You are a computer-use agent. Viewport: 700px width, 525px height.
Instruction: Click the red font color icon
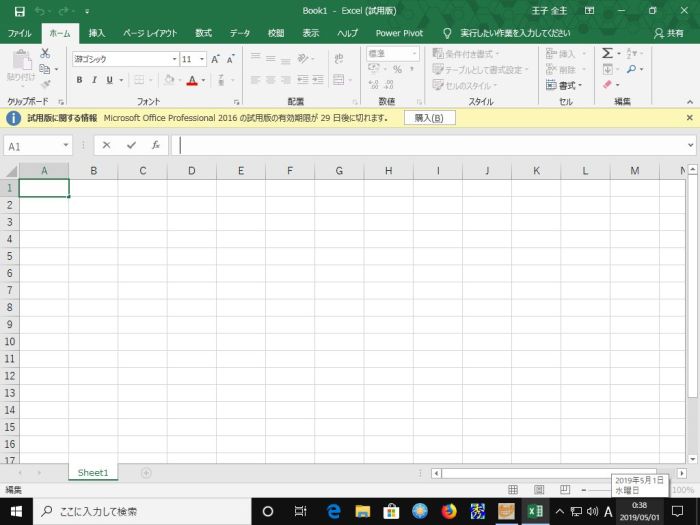click(x=192, y=80)
